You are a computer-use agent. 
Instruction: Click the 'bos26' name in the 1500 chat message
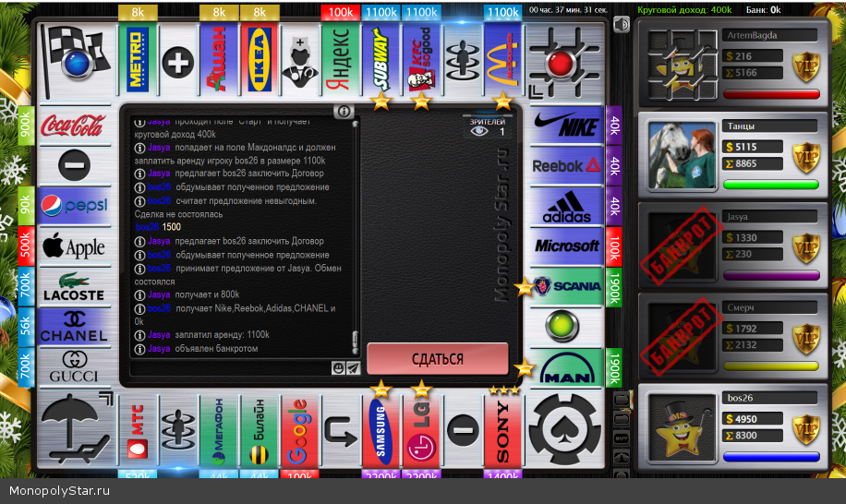[147, 227]
